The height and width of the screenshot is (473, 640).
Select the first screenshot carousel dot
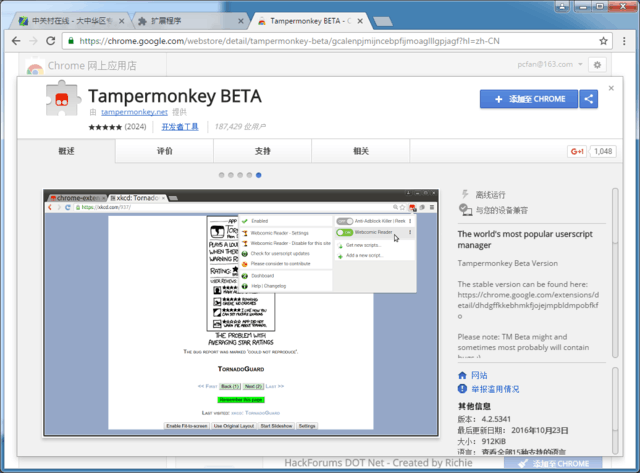point(221,175)
